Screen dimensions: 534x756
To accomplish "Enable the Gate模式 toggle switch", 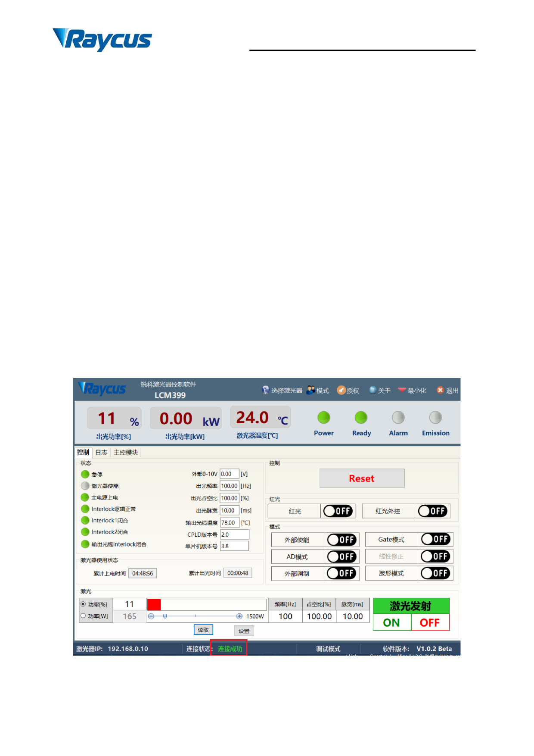I will tap(435, 539).
